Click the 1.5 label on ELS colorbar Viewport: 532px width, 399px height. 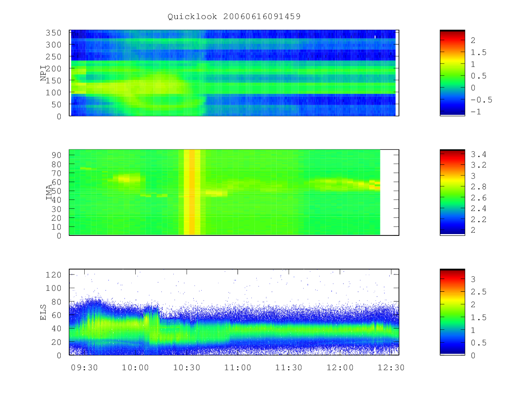coord(479,317)
